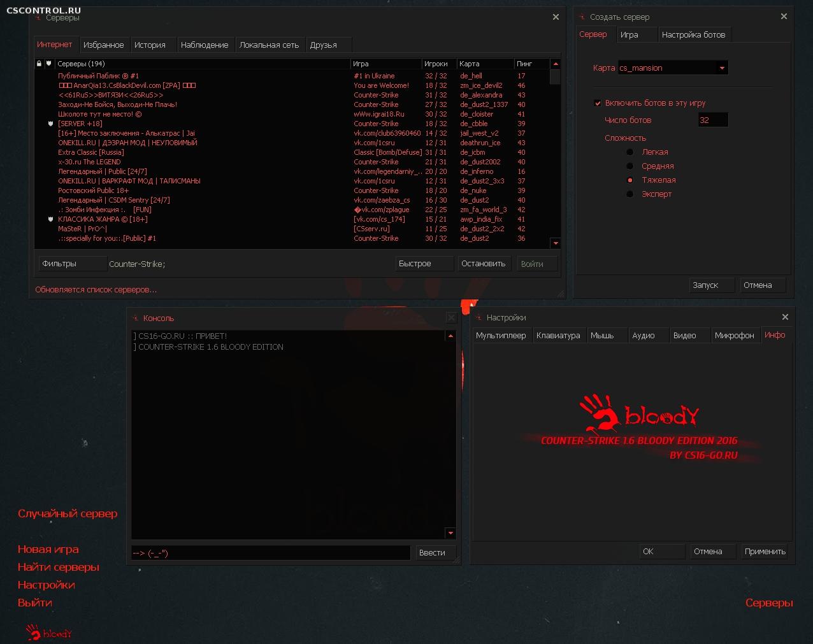The image size is (813, 644).
Task: Click server list scroll down arrow
Action: pos(556,243)
